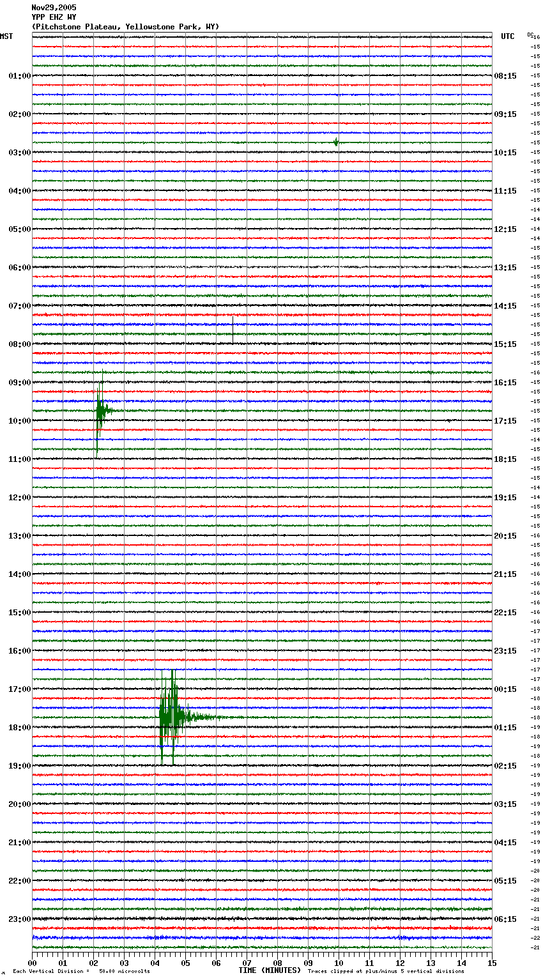This screenshot has width=543, height=980.
Task: Select the 13:00 MST time label
Action: pos(19,536)
